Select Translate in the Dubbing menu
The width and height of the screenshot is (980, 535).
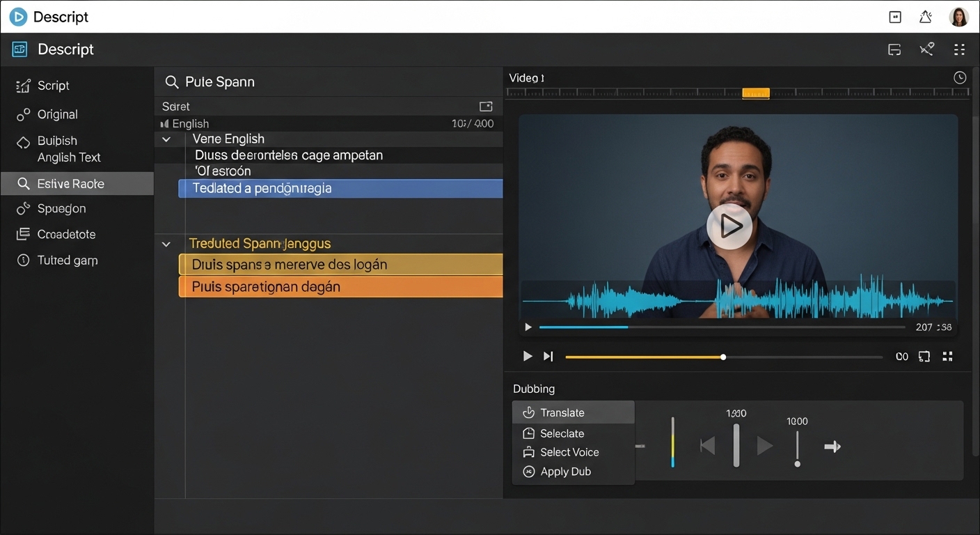(562, 412)
